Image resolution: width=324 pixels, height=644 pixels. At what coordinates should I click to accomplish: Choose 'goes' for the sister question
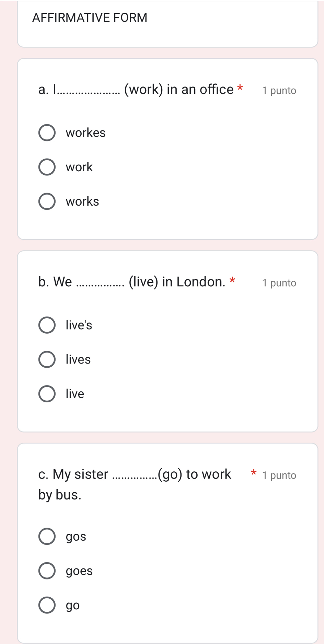tap(47, 571)
